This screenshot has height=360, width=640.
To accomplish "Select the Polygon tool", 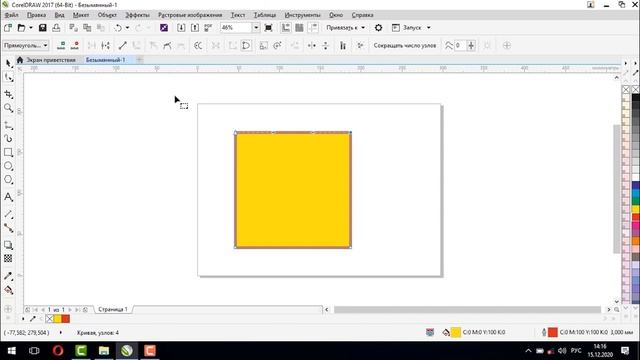I will click(8, 180).
